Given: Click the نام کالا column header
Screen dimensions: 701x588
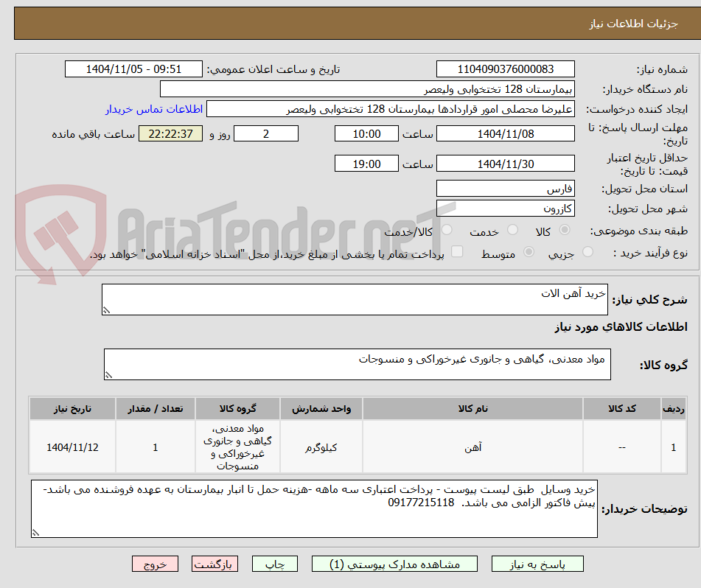Looking at the screenshot, I should point(472,409).
